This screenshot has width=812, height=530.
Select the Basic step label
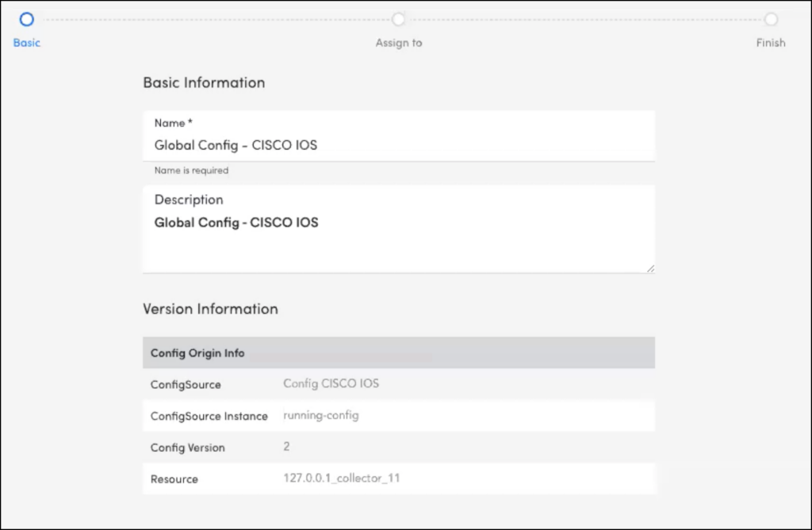tap(27, 43)
